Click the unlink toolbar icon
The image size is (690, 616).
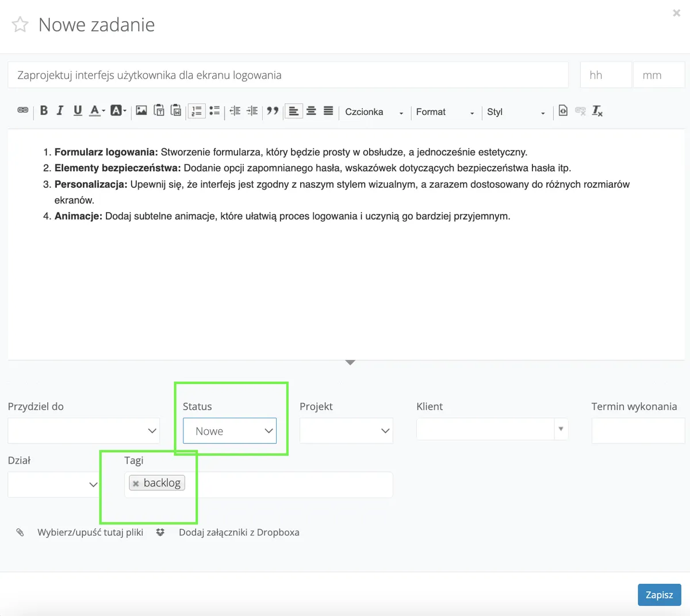click(581, 110)
